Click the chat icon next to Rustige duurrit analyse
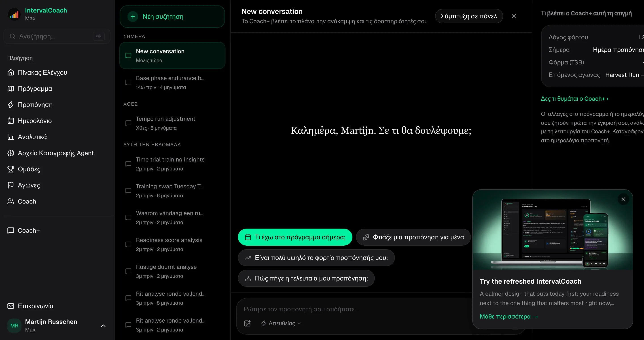644x340 pixels. pyautogui.click(x=128, y=271)
